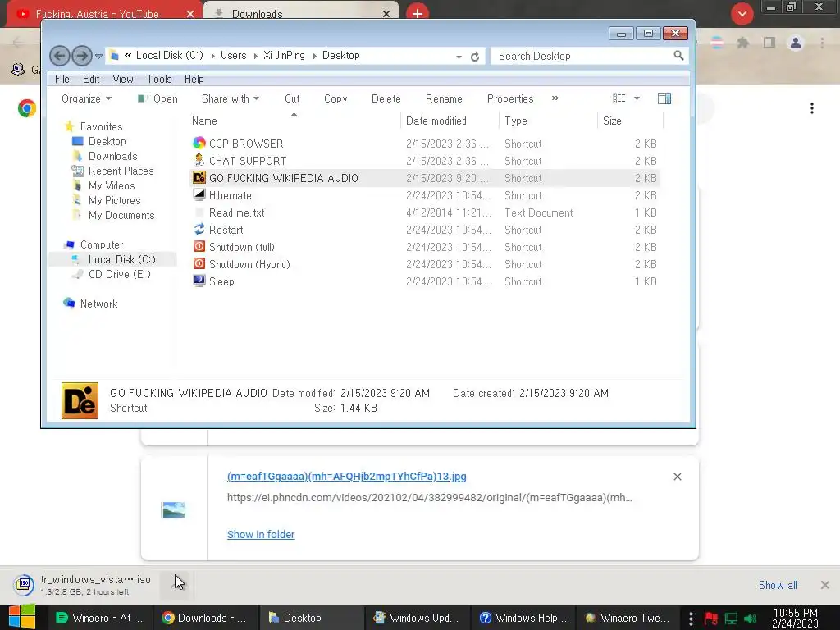Open Chrome new tab plus button
840x630 pixels.
click(x=418, y=13)
